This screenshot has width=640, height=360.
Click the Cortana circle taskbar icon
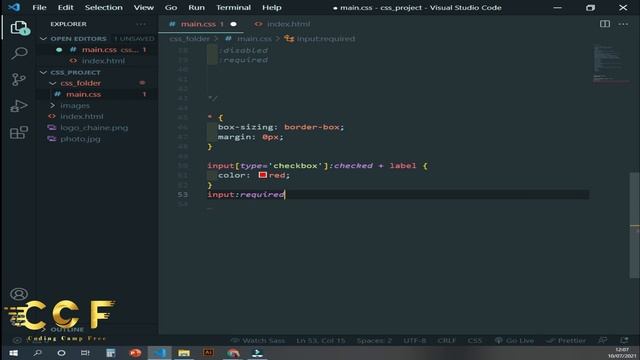(x=61, y=353)
